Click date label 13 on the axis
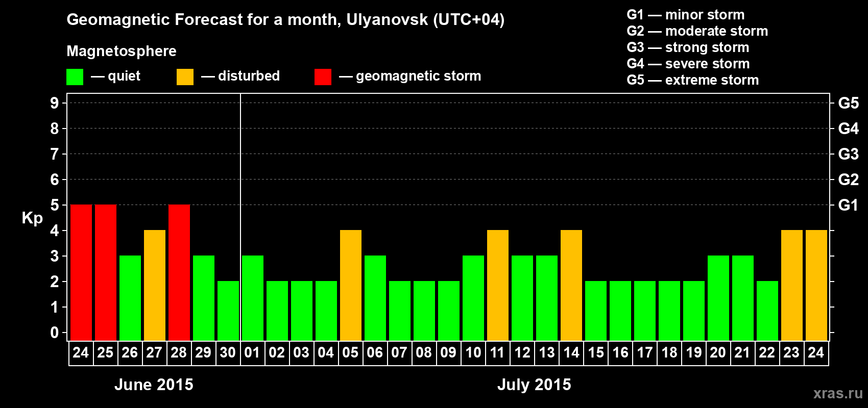This screenshot has width=868, height=408. pyautogui.click(x=546, y=352)
